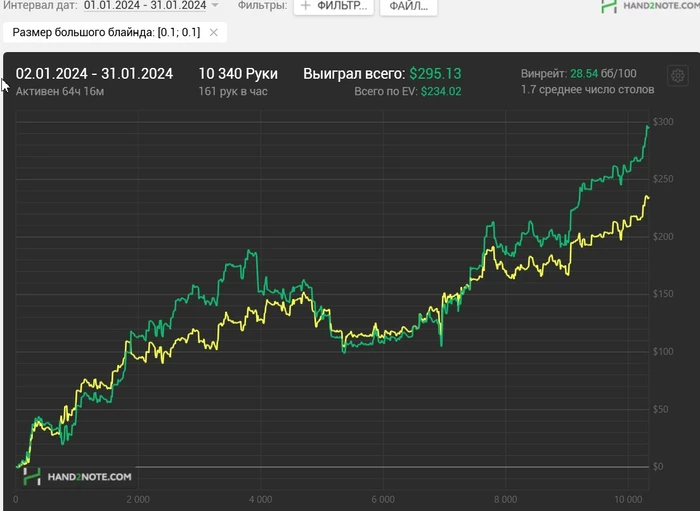Open the ФАЙЛ button
The image size is (700, 511).
coord(408,6)
